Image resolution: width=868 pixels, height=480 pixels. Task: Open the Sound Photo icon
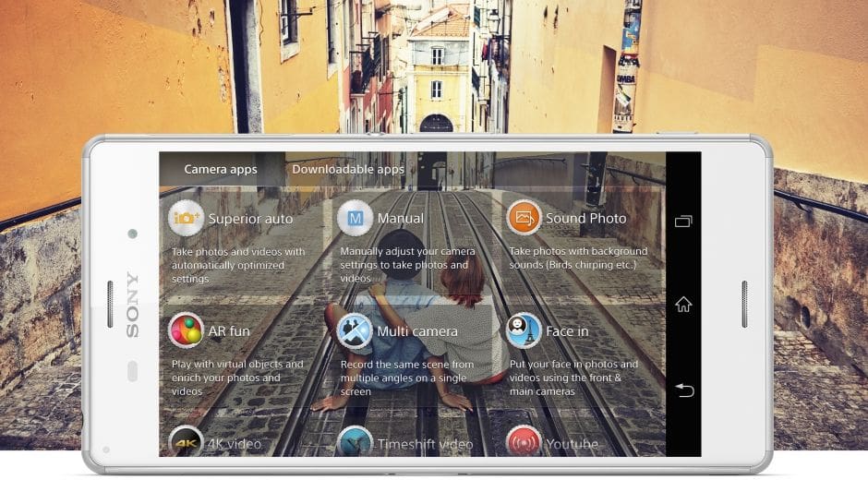(524, 219)
